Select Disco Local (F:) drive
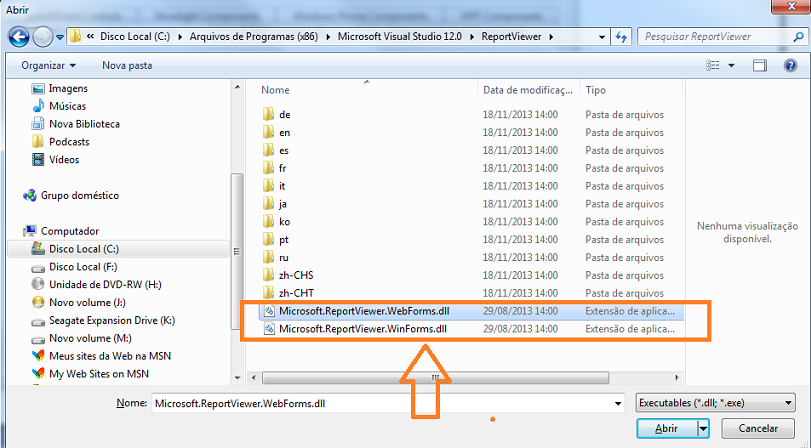811x448 pixels. [x=74, y=267]
